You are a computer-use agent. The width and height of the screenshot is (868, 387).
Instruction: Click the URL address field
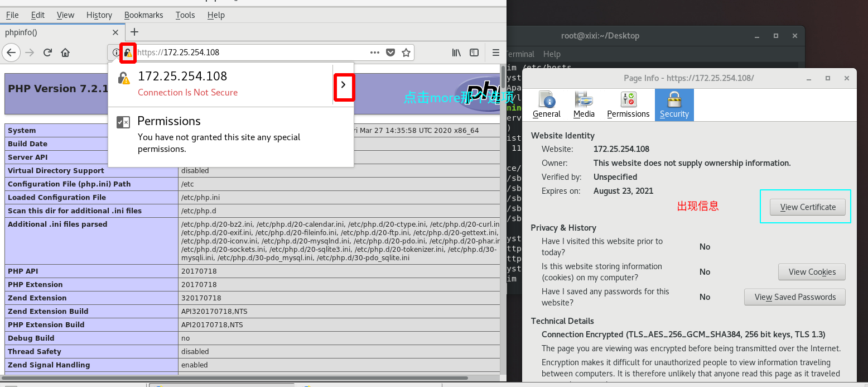click(x=251, y=52)
